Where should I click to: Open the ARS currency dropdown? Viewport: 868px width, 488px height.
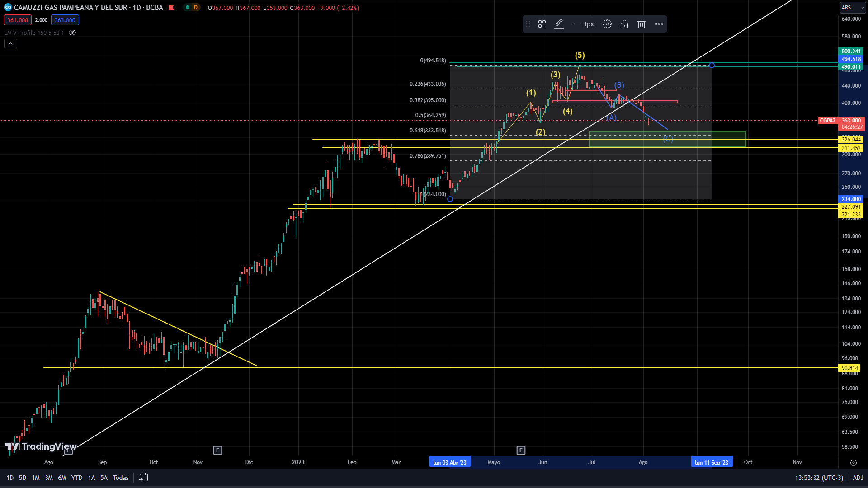(x=853, y=8)
